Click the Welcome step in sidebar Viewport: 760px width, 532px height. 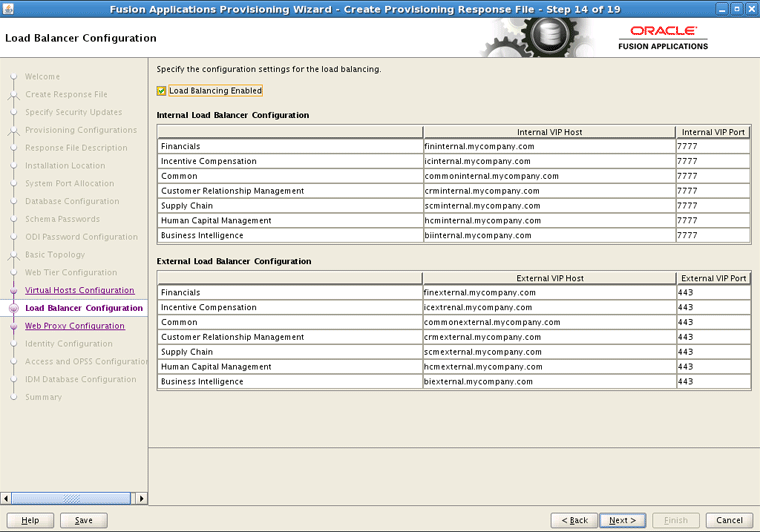pos(42,77)
